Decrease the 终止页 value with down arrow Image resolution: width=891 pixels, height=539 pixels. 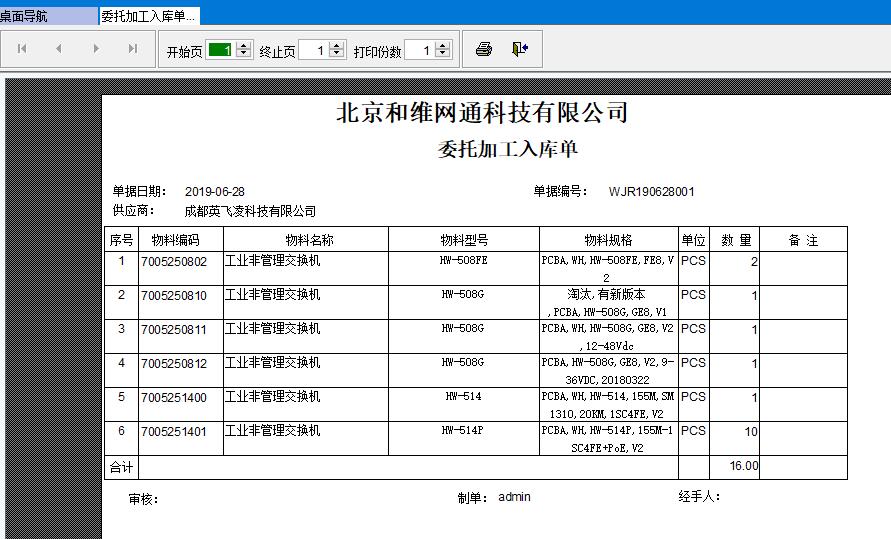pos(337,54)
